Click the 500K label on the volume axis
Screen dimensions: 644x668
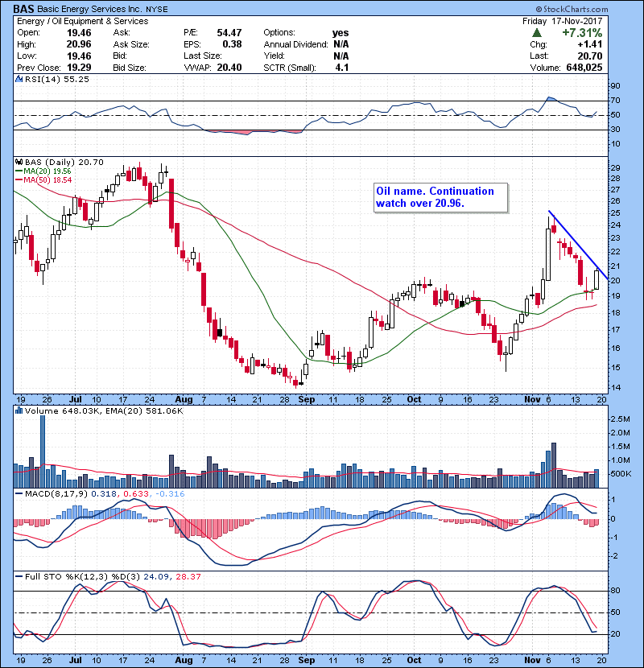coord(620,473)
